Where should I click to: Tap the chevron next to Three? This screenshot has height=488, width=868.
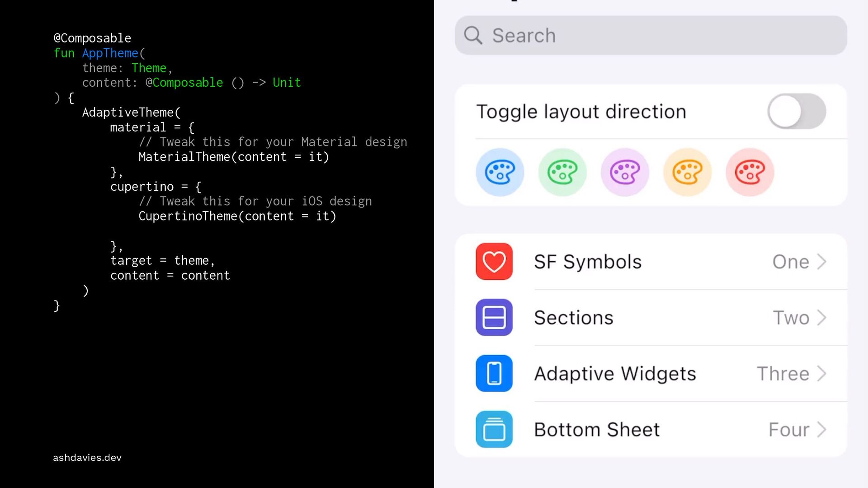(x=822, y=374)
